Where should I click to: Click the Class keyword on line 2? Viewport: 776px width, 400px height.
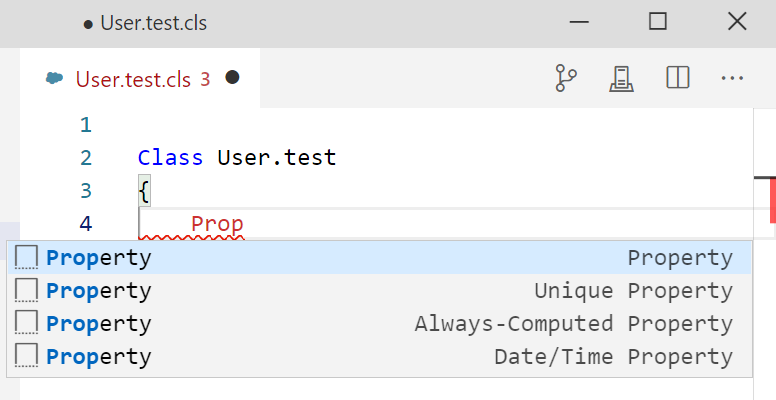(170, 157)
